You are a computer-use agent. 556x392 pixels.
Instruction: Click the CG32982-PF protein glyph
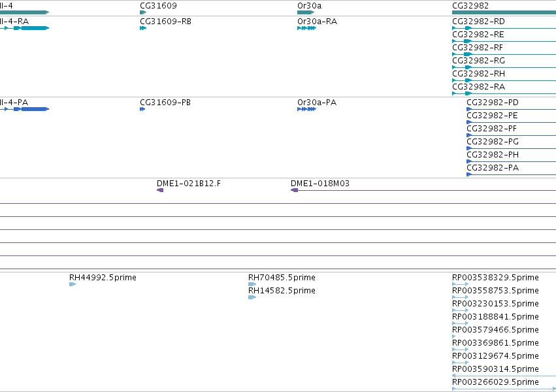tap(512, 135)
